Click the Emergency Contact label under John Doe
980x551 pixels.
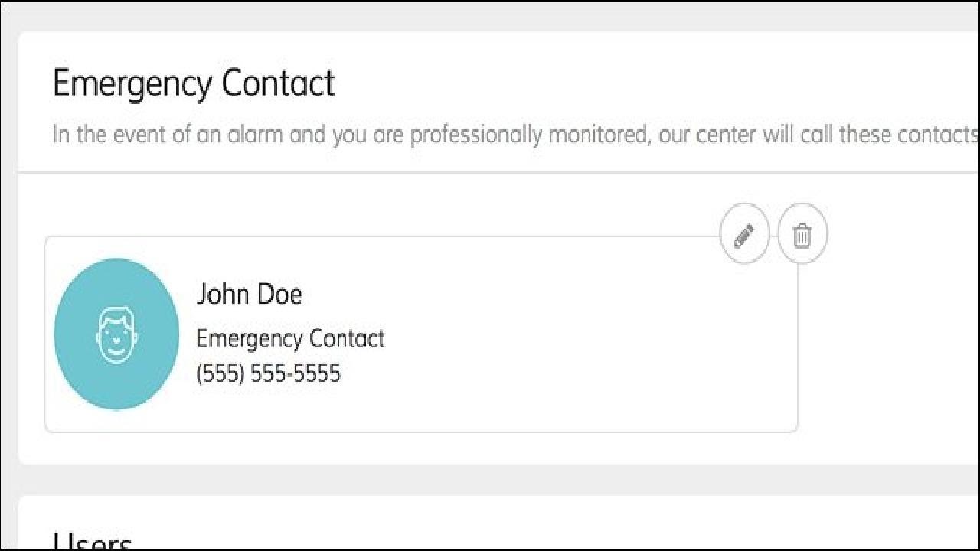(x=290, y=338)
